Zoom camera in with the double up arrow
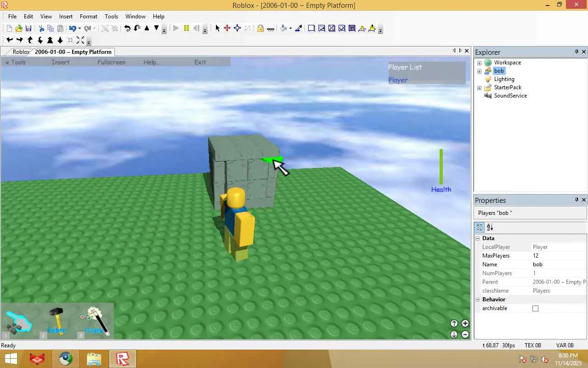 pos(50,40)
